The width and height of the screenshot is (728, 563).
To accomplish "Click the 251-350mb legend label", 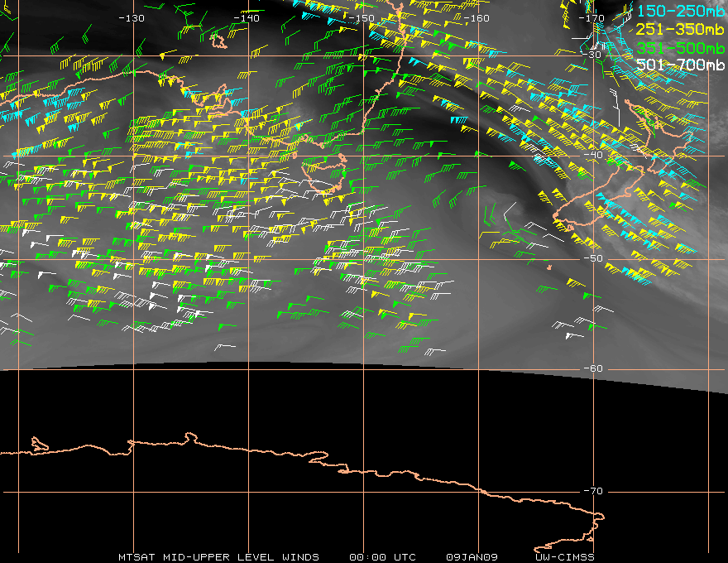I will [x=680, y=29].
